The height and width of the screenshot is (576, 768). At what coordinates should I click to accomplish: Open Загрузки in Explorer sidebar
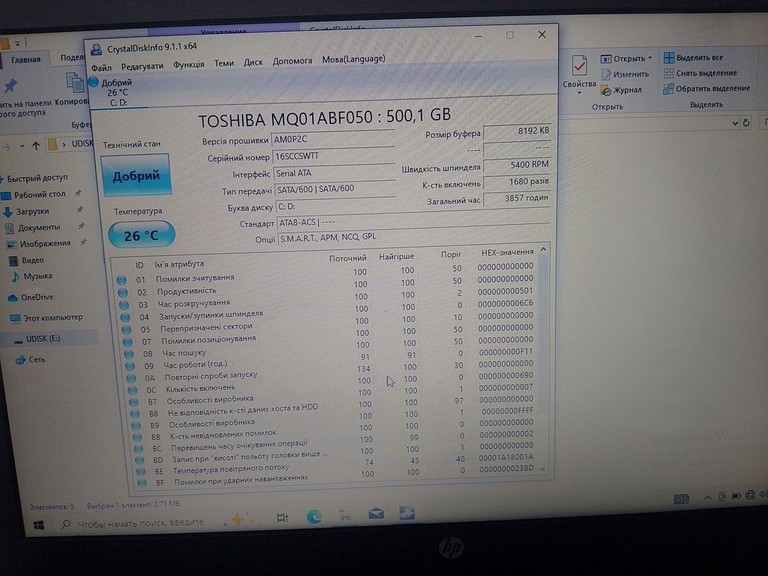26,212
